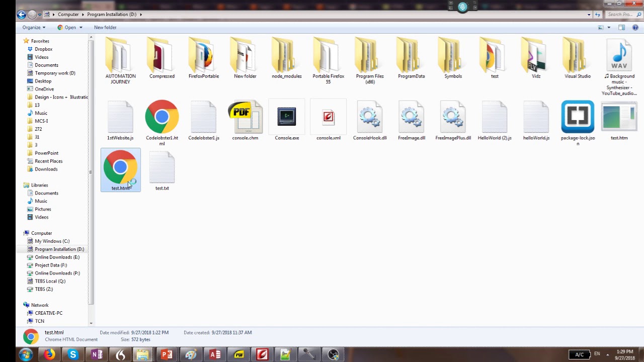Select Dropbox in Favorites

tap(44, 49)
